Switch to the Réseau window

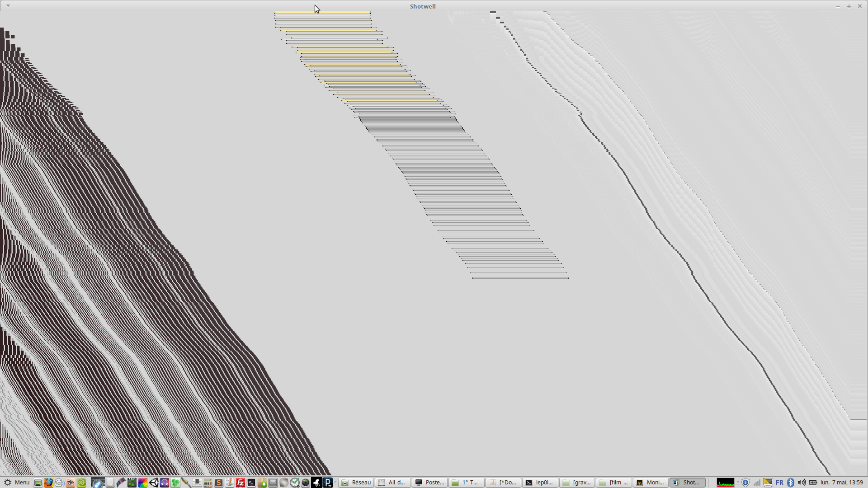[x=356, y=483]
